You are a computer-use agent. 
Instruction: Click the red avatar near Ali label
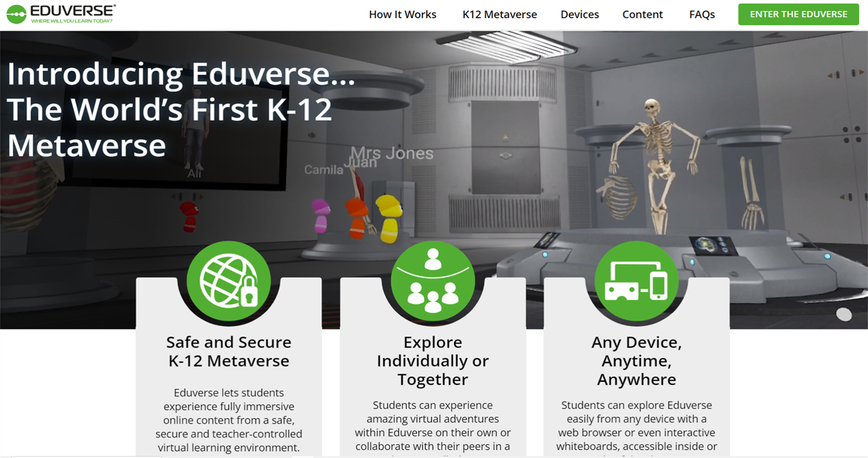click(x=189, y=216)
